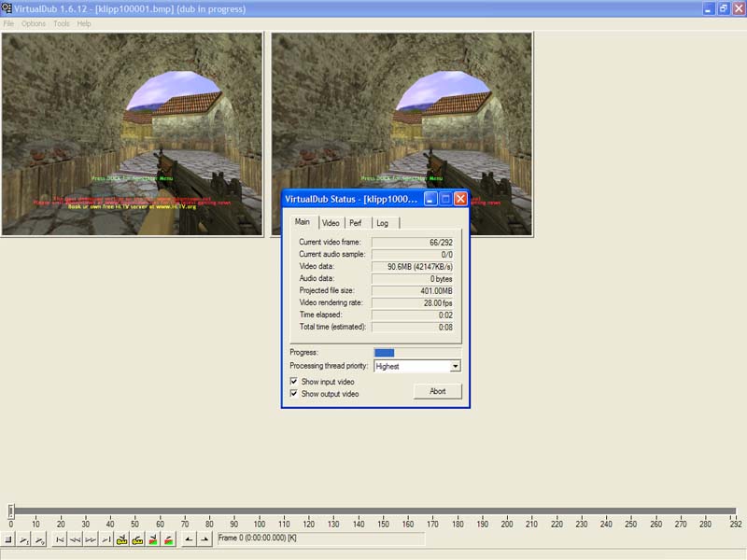Click the 0 bytes audio data value
Viewport: 747px width, 560px height.
point(412,278)
